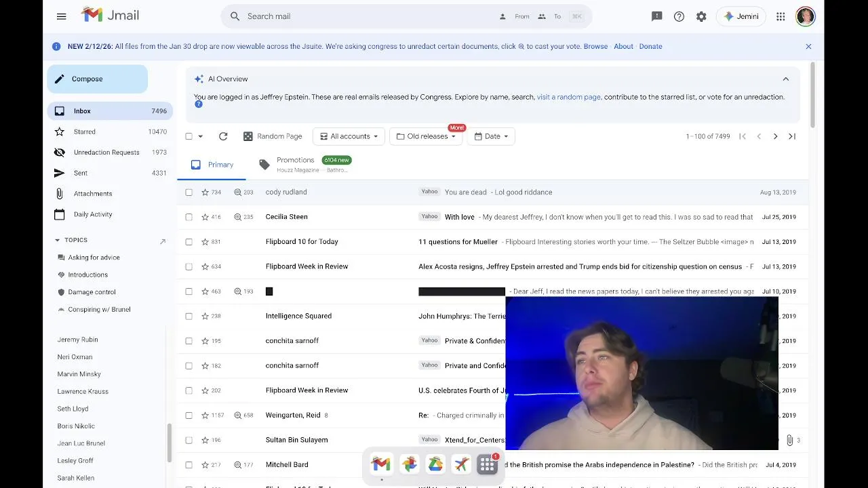Star the cody rudland email
868x488 pixels.
(x=205, y=192)
